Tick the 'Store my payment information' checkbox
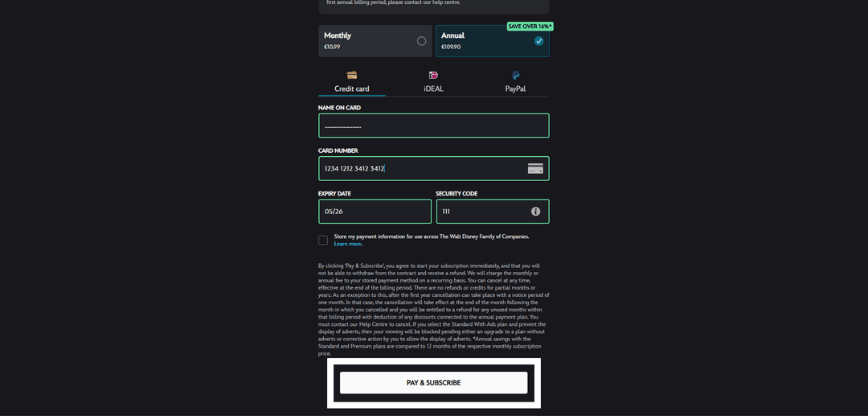This screenshot has width=868, height=416. click(323, 240)
